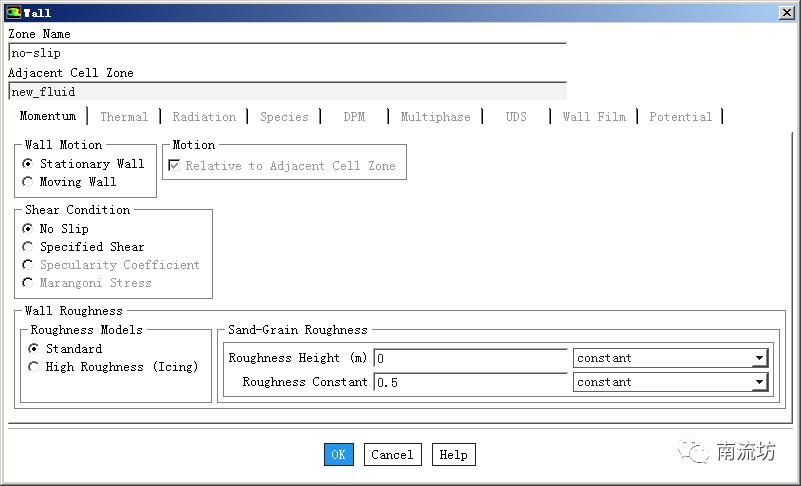Choose the Moving Wall radio button
Image resolution: width=801 pixels, height=486 pixels.
pyautogui.click(x=28, y=182)
